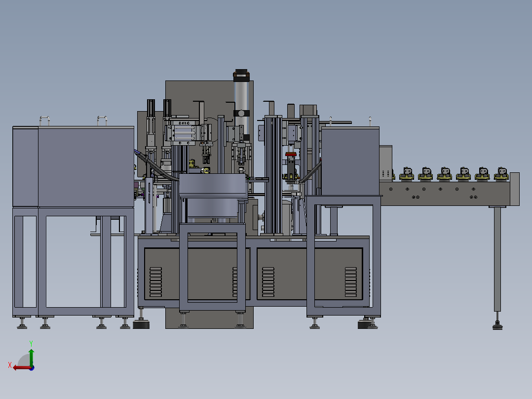The width and height of the screenshot is (532, 399).
Task: Select the right output conveyor side frame
Action: tap(445, 193)
